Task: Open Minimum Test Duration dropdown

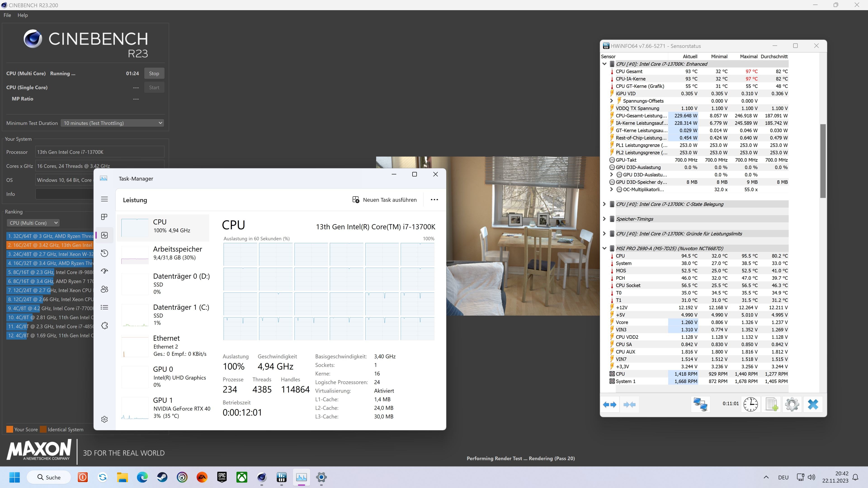Action: coord(113,123)
